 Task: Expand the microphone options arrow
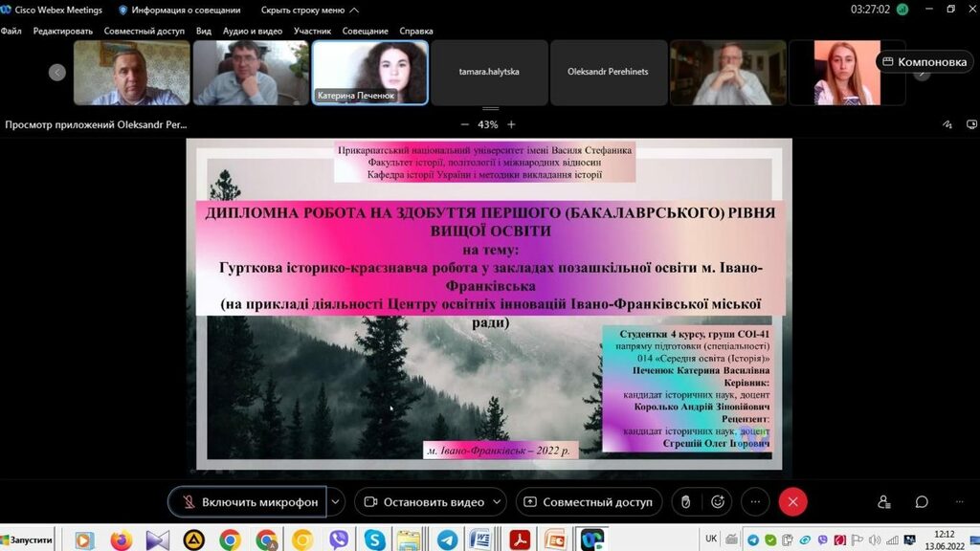click(x=336, y=502)
